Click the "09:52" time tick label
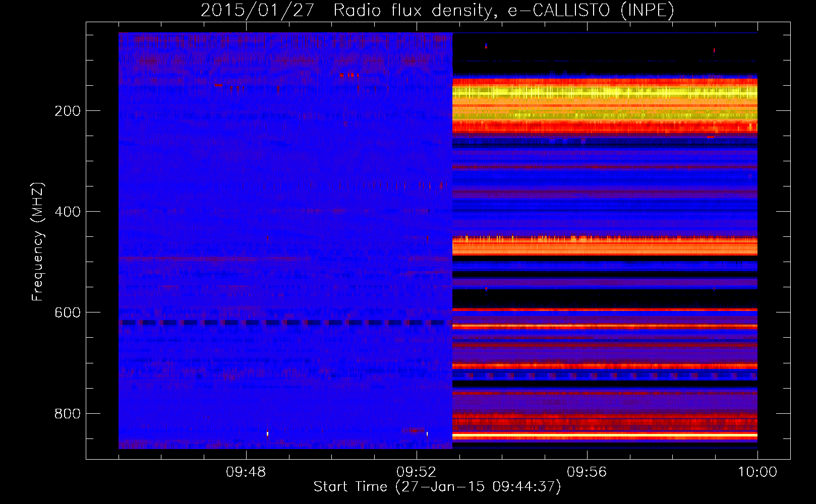This screenshot has height=504, width=816. pyautogui.click(x=417, y=472)
